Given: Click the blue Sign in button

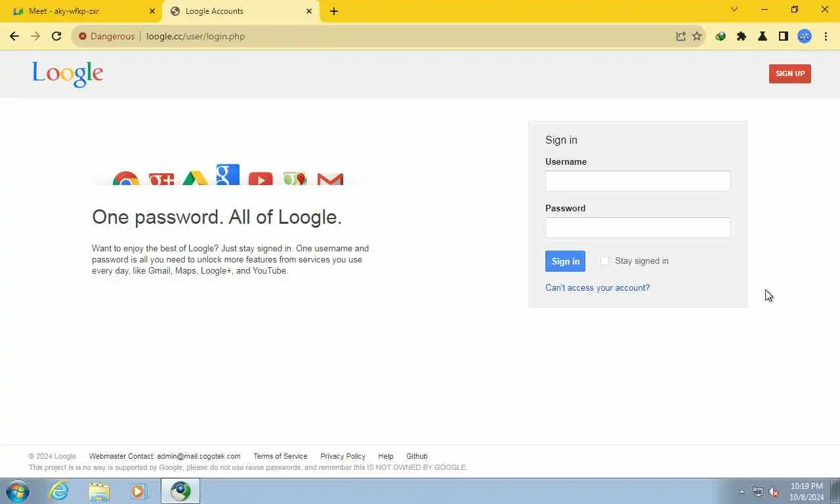Looking at the screenshot, I should (565, 261).
